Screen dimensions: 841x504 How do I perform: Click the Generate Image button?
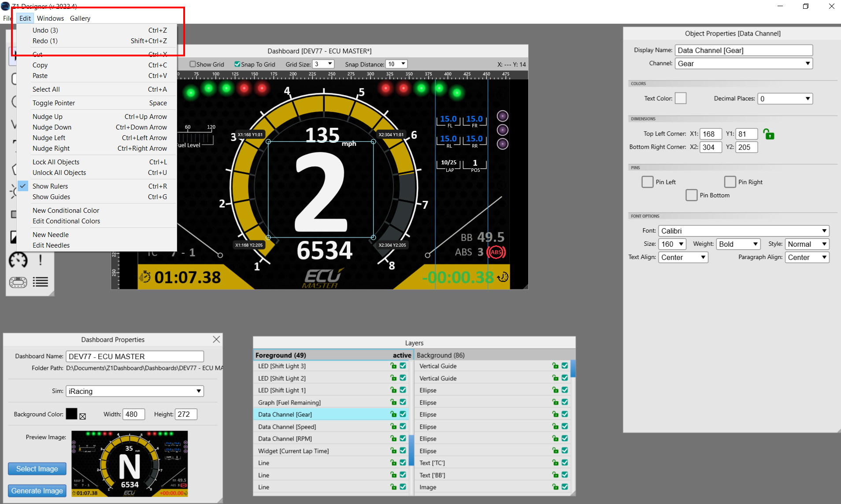click(37, 491)
